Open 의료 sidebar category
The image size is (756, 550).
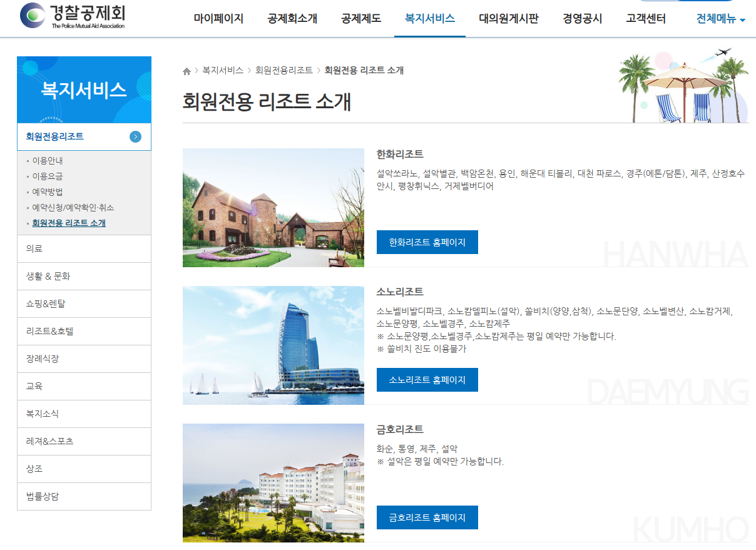tap(84, 248)
